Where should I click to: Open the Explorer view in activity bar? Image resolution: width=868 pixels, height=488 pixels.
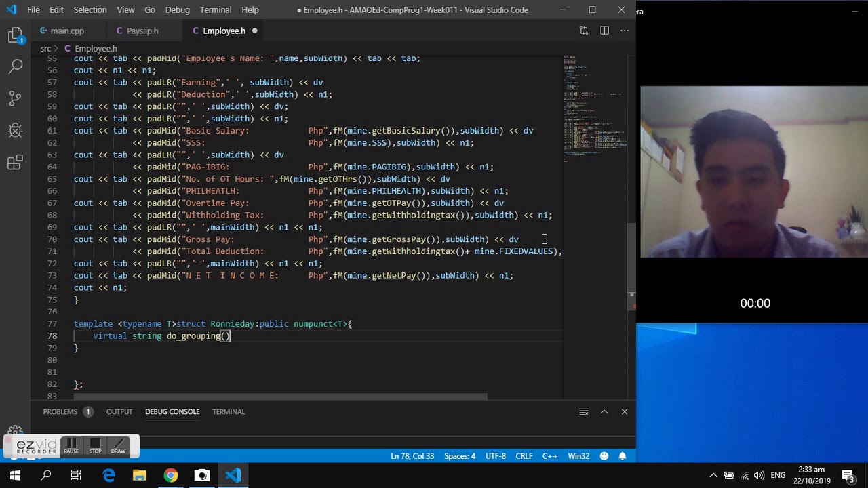[15, 35]
